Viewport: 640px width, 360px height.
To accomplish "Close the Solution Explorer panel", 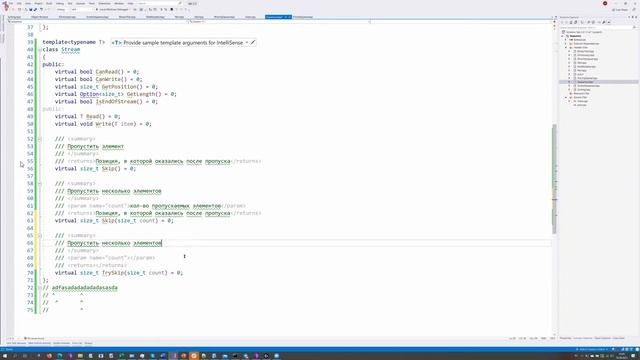I will tap(636, 17).
